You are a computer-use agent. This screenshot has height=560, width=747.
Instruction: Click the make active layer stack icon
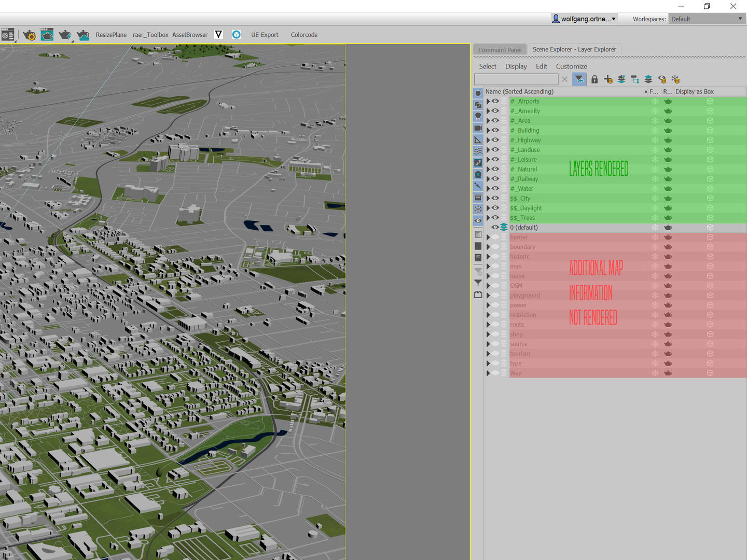click(648, 79)
